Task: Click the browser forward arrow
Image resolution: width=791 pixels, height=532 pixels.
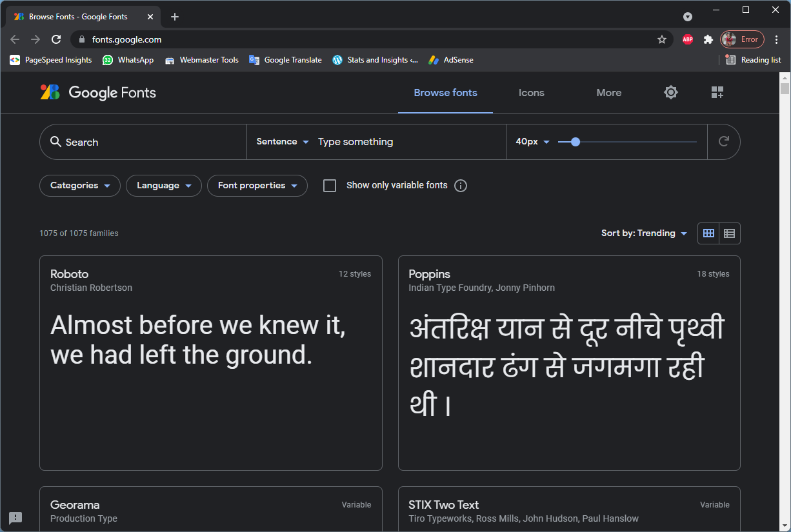Action: pos(35,39)
